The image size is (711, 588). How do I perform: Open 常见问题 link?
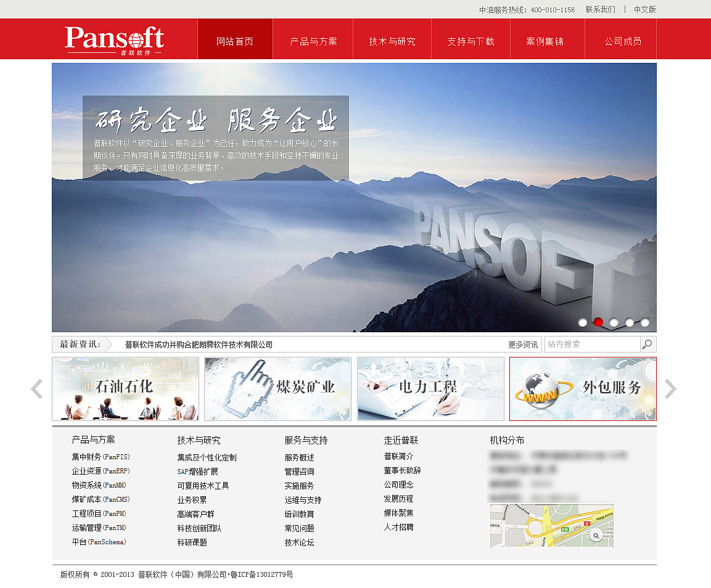[x=299, y=528]
